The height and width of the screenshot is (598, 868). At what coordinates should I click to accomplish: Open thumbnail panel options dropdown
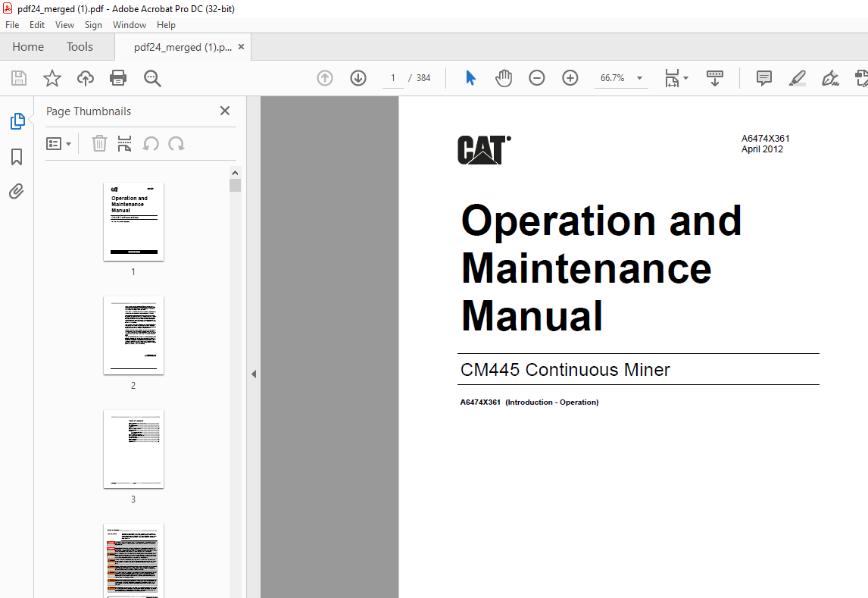pyautogui.click(x=59, y=143)
